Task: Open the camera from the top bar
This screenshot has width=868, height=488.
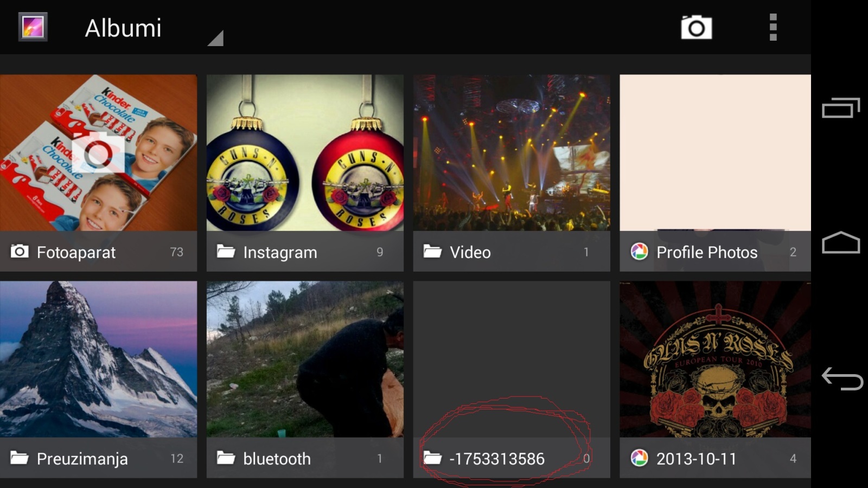Action: pyautogui.click(x=697, y=27)
